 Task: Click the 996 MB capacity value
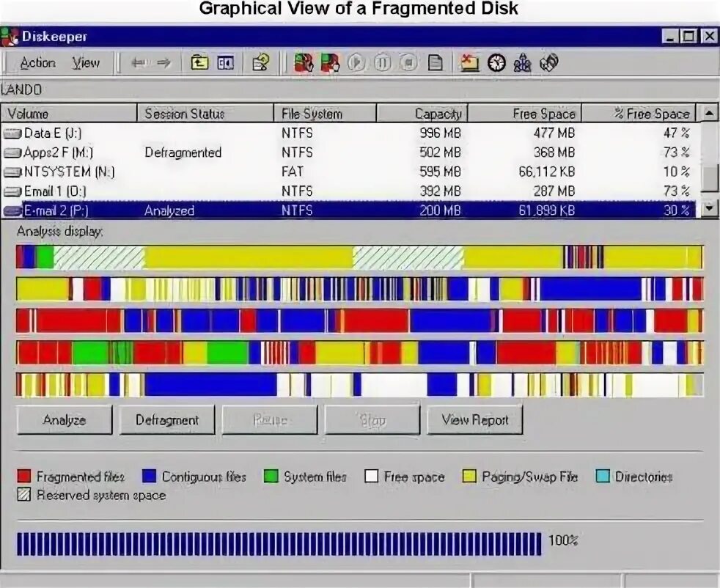(440, 133)
